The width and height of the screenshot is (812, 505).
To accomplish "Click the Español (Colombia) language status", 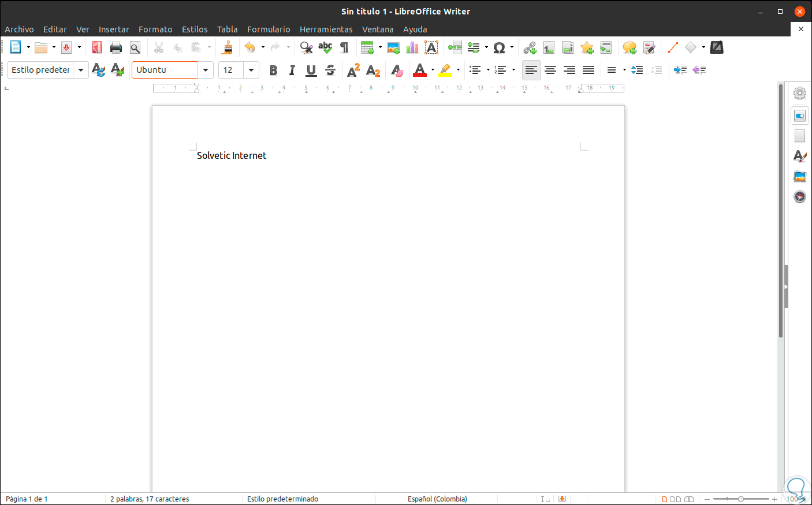I will (437, 499).
